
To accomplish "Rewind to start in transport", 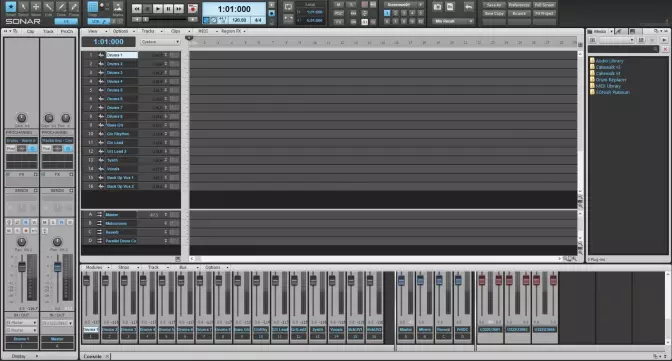I will tap(137, 9).
